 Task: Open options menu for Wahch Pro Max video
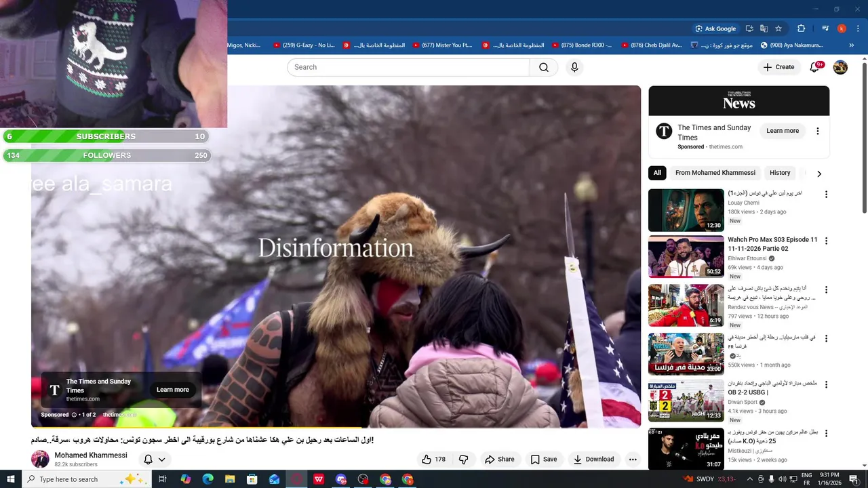coord(826,241)
